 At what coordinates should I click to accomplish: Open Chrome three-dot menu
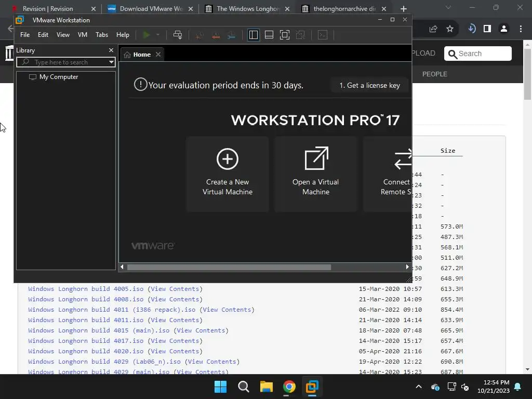tap(521, 29)
